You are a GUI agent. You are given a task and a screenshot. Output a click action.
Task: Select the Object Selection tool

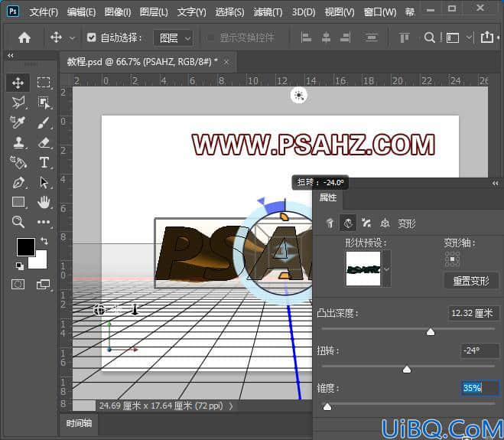coord(44,103)
